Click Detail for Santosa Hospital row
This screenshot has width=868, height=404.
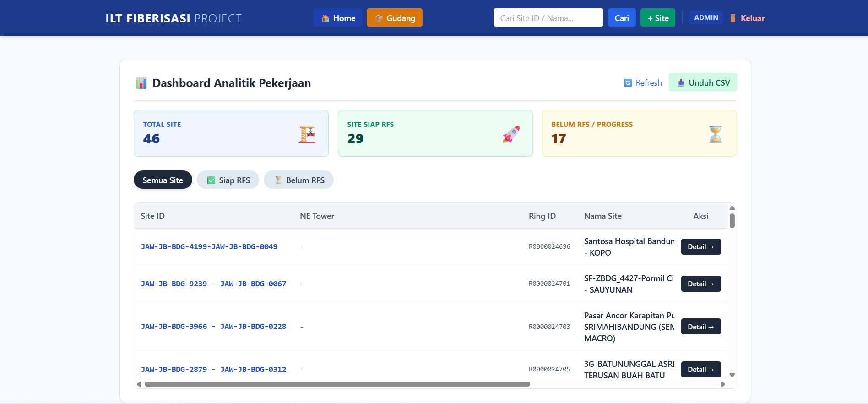[701, 246]
